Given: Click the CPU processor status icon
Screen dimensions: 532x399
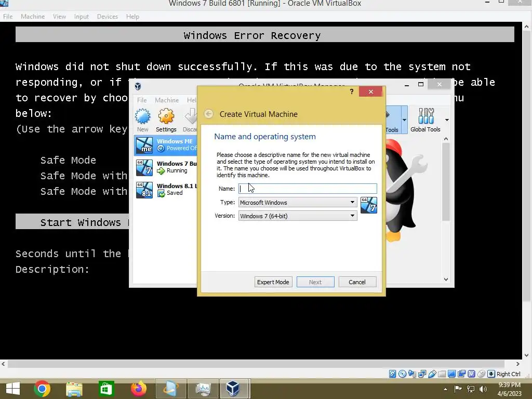Looking at the screenshot, I should pos(471,374).
